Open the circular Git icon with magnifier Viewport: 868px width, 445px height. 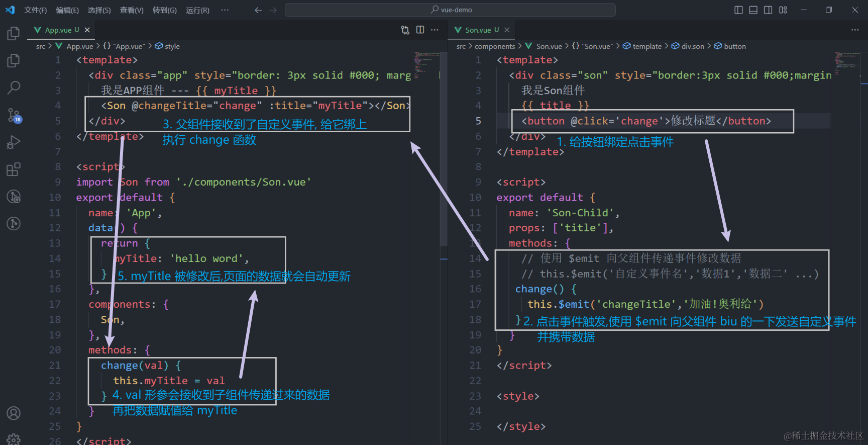(14, 197)
